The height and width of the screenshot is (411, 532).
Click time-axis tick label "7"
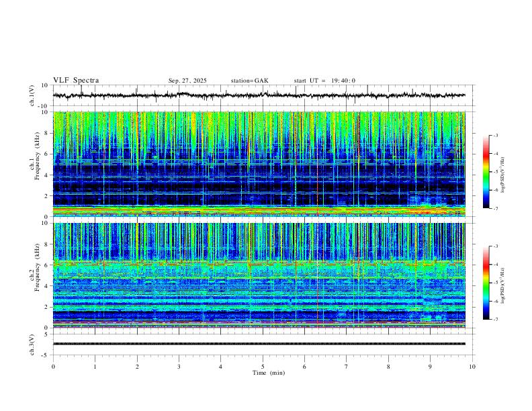point(347,367)
